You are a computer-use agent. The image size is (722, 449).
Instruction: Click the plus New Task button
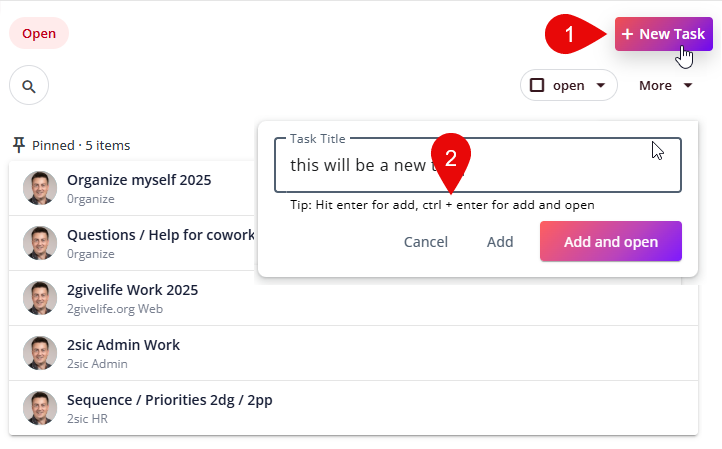[663, 34]
